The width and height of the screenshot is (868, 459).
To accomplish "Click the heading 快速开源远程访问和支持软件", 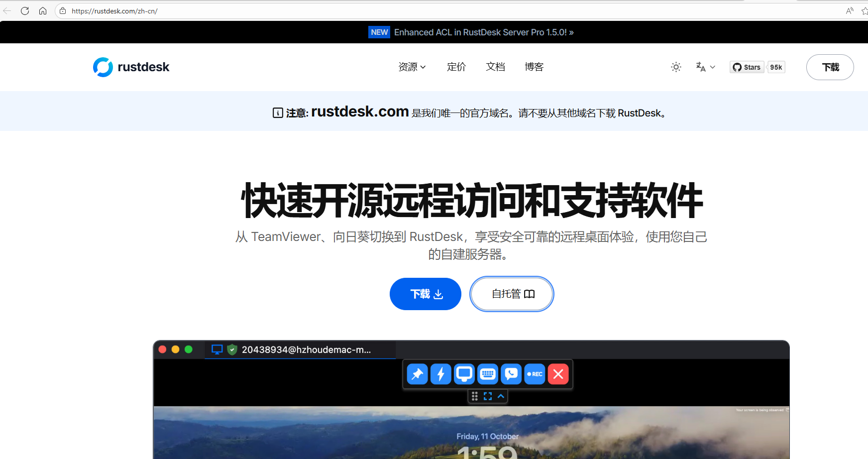I will pyautogui.click(x=472, y=200).
